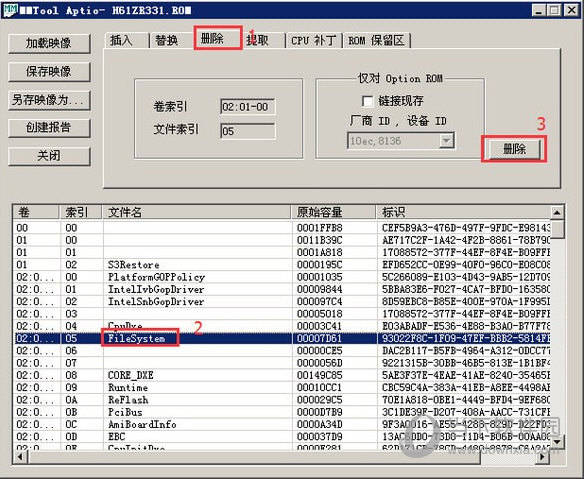The image size is (584, 479).
Task: Click size value 0000056D
Action: [x=319, y=363]
